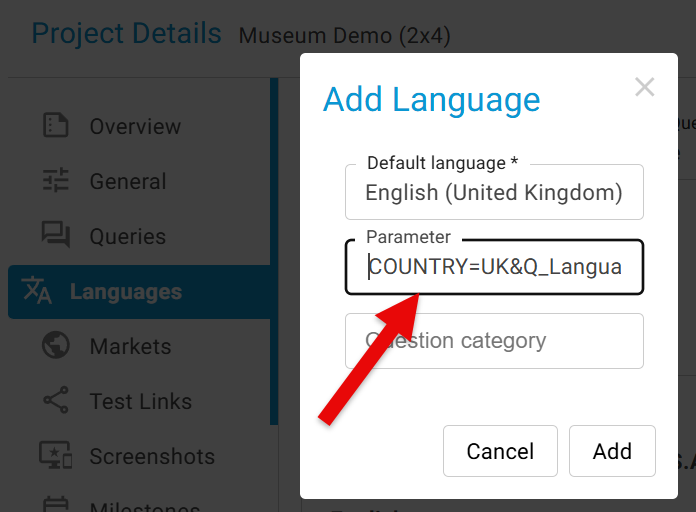The width and height of the screenshot is (696, 512).
Task: Click the Languages translate icon
Action: 37,292
